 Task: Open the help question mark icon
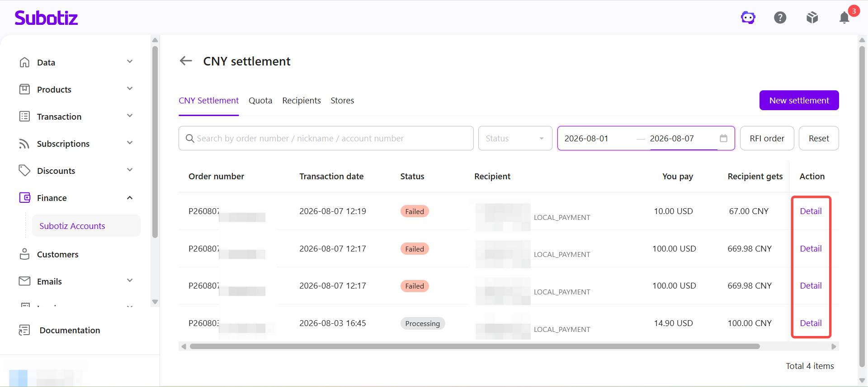[x=780, y=18]
